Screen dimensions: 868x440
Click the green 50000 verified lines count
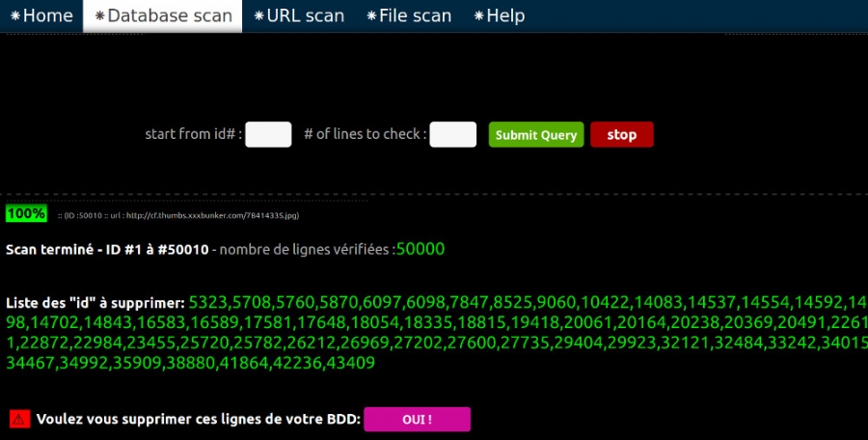tap(420, 249)
